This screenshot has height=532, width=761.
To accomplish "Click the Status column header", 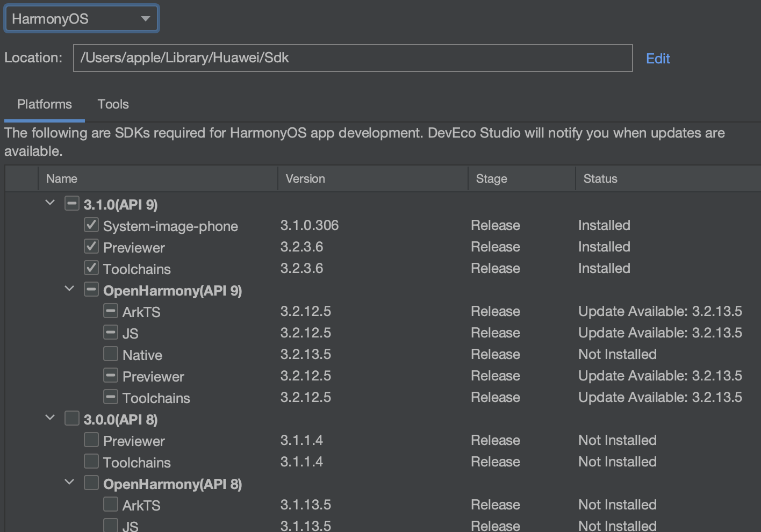I will click(669, 179).
